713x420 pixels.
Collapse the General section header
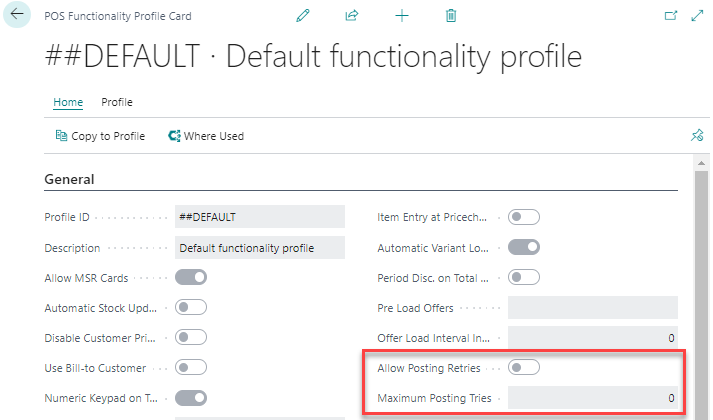(70, 180)
